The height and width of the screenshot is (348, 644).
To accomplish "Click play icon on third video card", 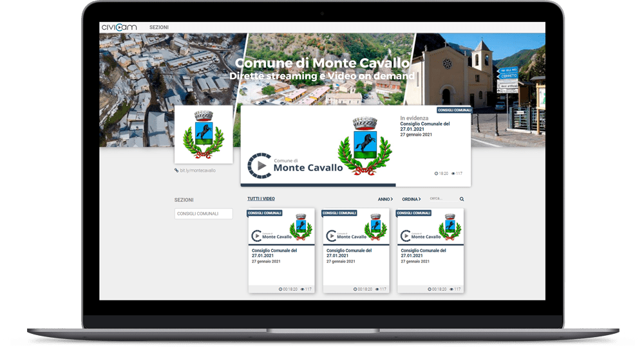I will [x=406, y=236].
